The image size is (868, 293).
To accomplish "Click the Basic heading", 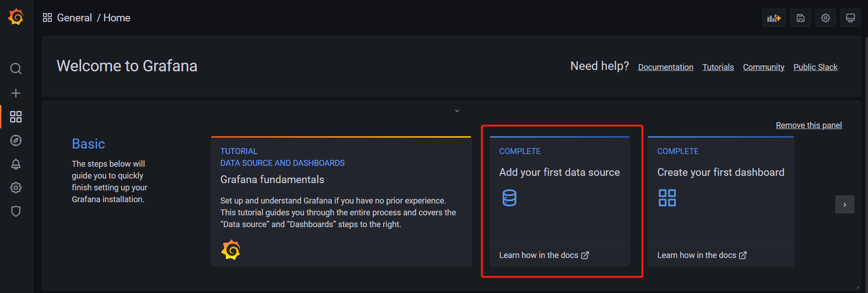I will 88,144.
